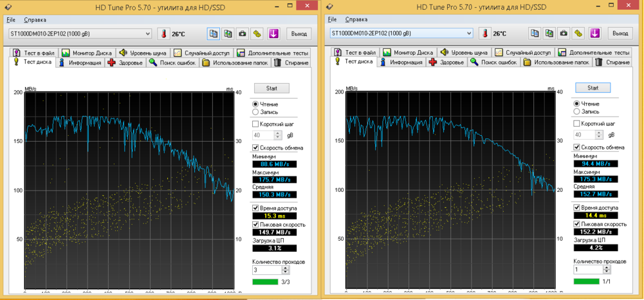Click purple down-arrow icon in right window
The height and width of the screenshot is (300, 644).
595,34
